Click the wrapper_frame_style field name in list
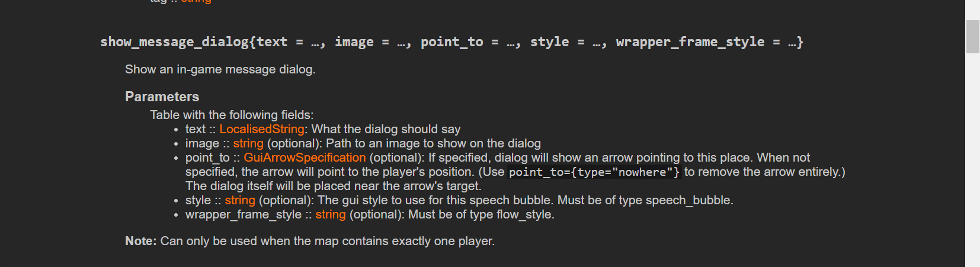The image size is (980, 267). pyautogui.click(x=243, y=214)
